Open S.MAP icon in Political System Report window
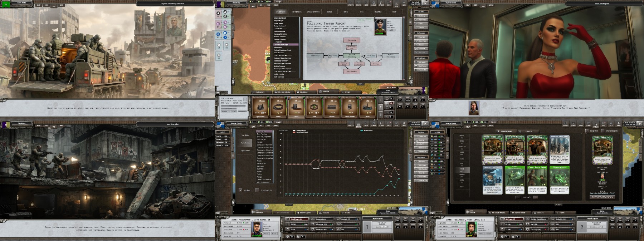 tap(374, 4)
